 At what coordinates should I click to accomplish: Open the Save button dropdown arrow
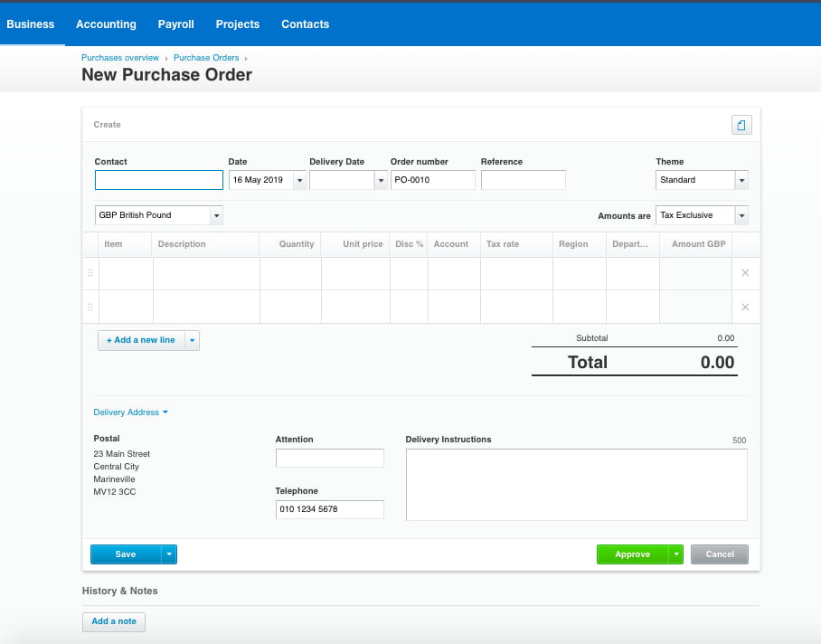click(x=169, y=554)
